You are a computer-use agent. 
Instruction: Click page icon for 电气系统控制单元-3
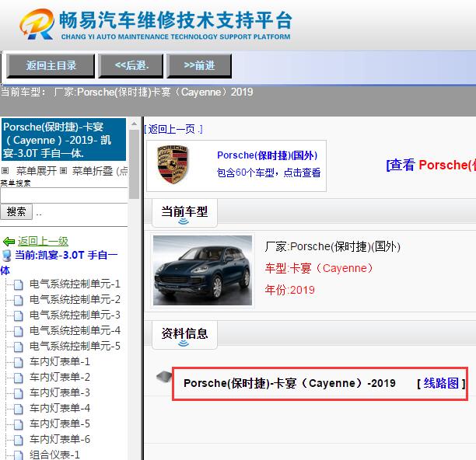pyautogui.click(x=19, y=315)
